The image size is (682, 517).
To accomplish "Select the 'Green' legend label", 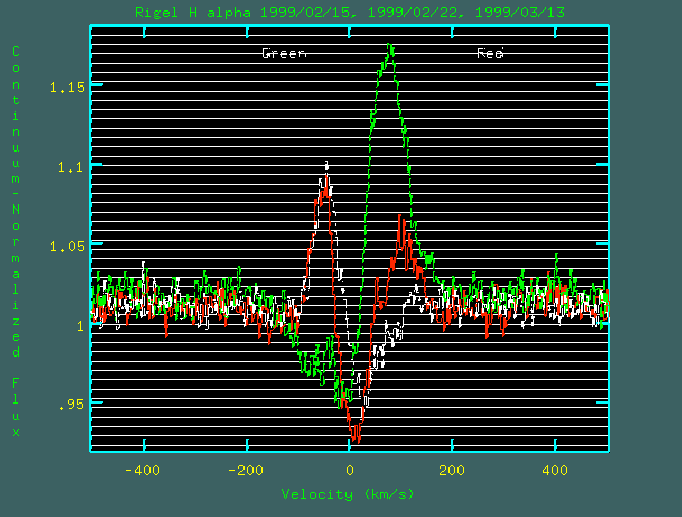I will pos(284,54).
